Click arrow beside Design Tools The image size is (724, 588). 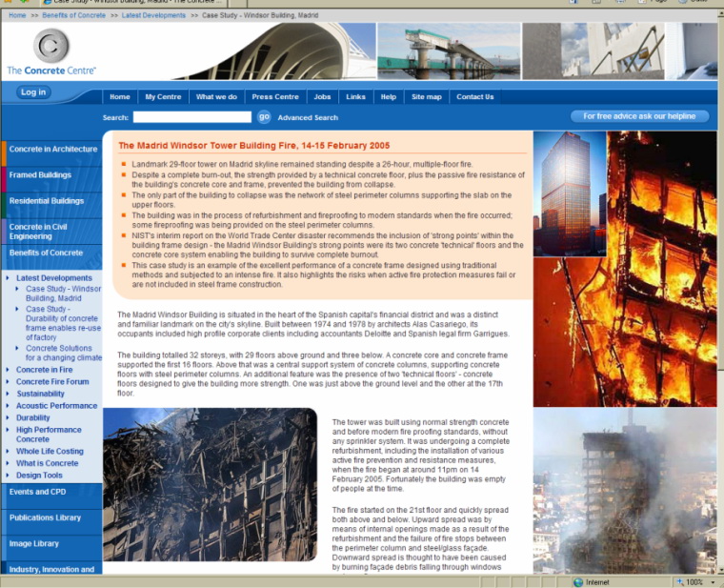(x=8, y=476)
